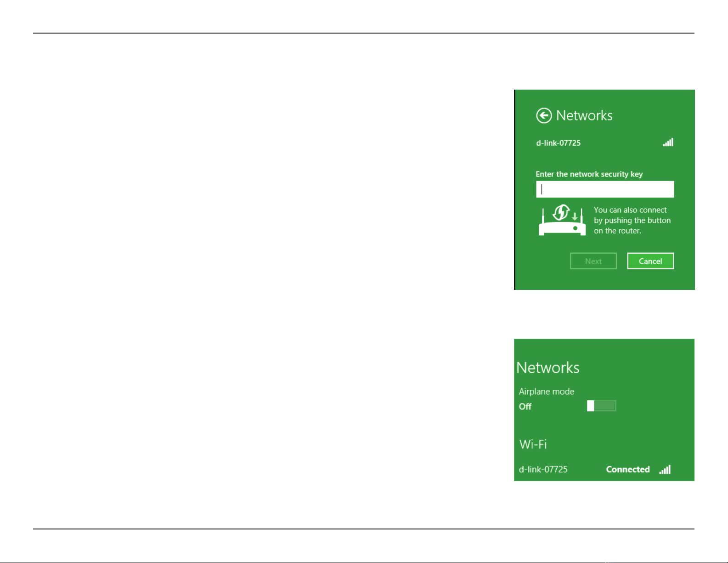Focus the network security key text box
This screenshot has width=728, height=563.
click(x=605, y=189)
